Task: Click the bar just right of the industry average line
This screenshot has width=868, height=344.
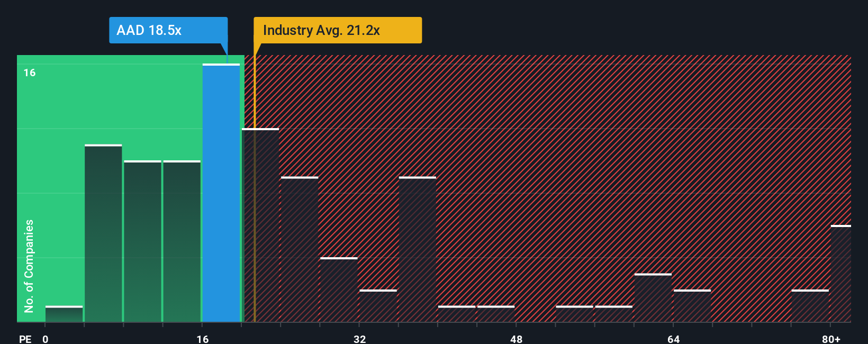Action: pos(260,225)
